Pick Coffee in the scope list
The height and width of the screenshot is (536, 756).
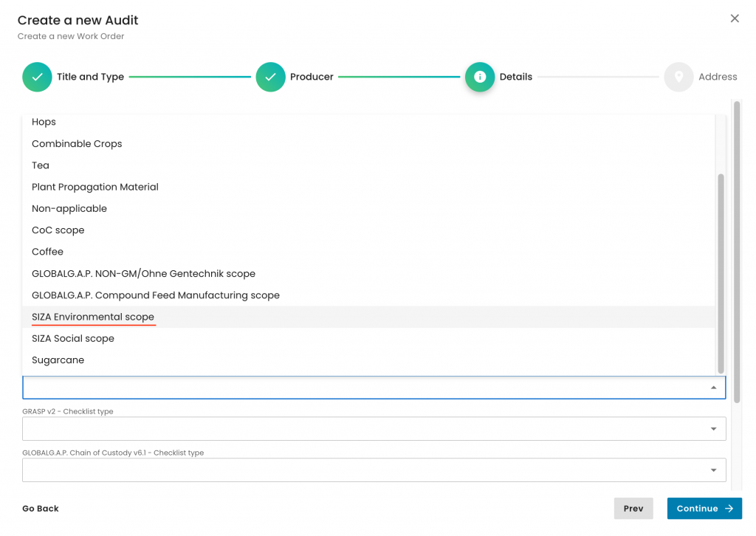click(x=47, y=252)
